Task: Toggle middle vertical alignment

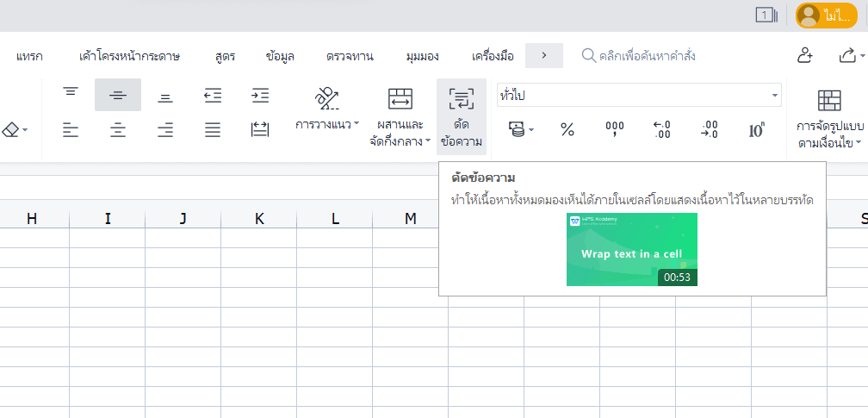Action: coord(118,95)
